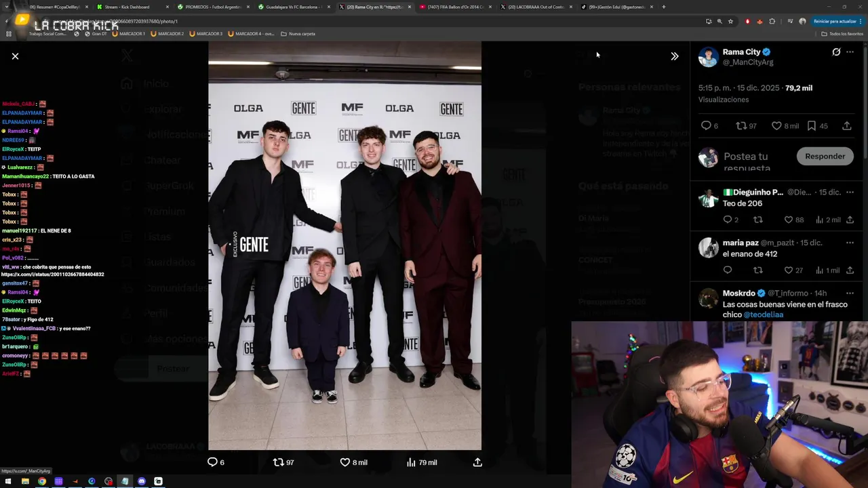This screenshot has height=488, width=868.
Task: Repost Dieguinho's 'Teo de 206' comment
Action: [x=758, y=220]
